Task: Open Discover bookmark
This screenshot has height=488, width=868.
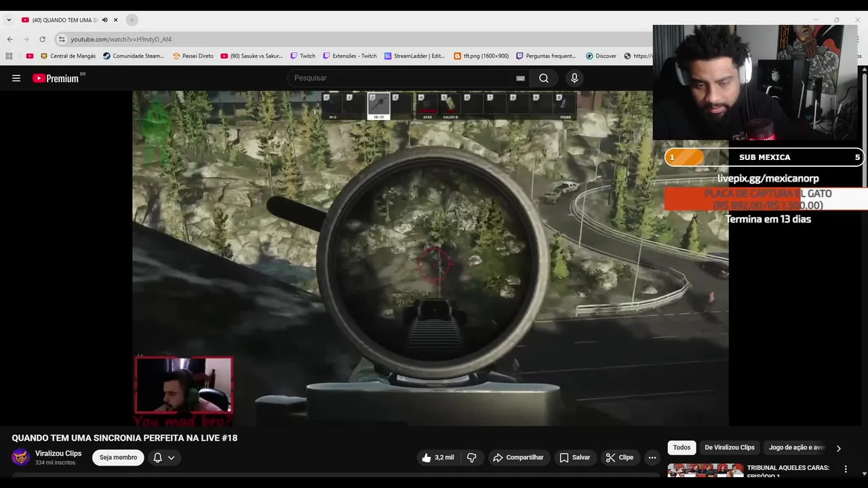Action: (601, 56)
